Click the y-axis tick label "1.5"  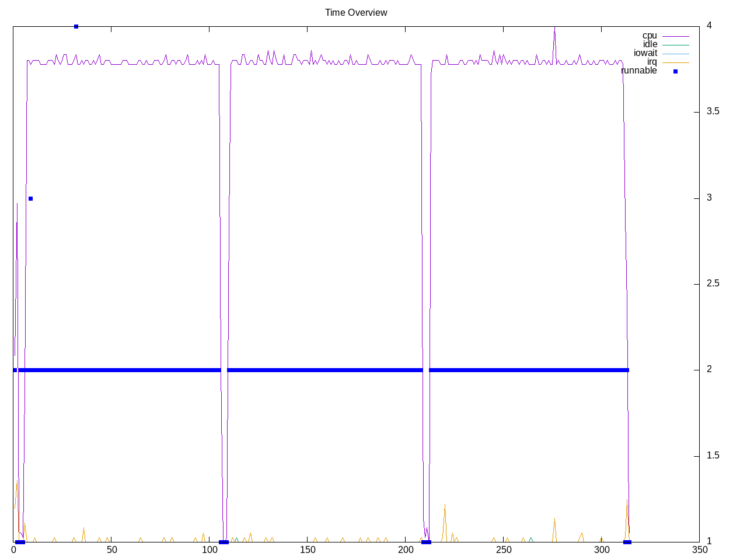pyautogui.click(x=713, y=456)
